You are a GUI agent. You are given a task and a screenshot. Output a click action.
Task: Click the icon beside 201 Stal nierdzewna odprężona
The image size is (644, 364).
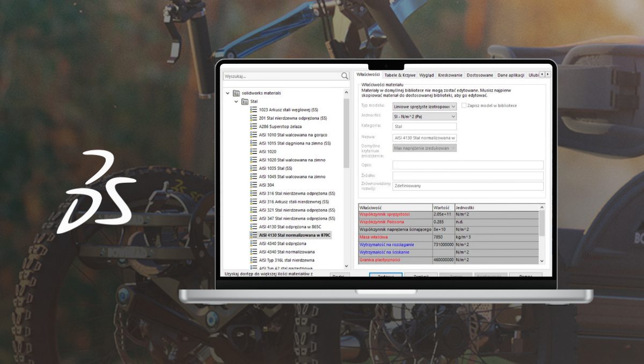254,118
